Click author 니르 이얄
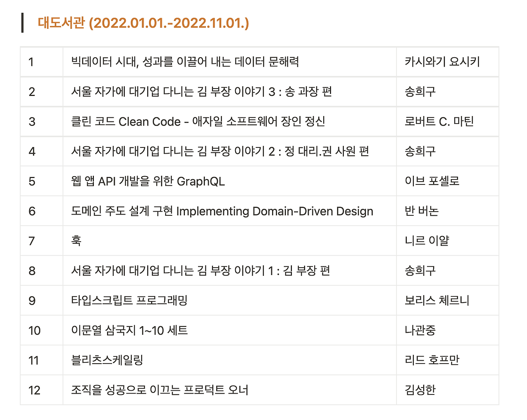 coord(424,241)
